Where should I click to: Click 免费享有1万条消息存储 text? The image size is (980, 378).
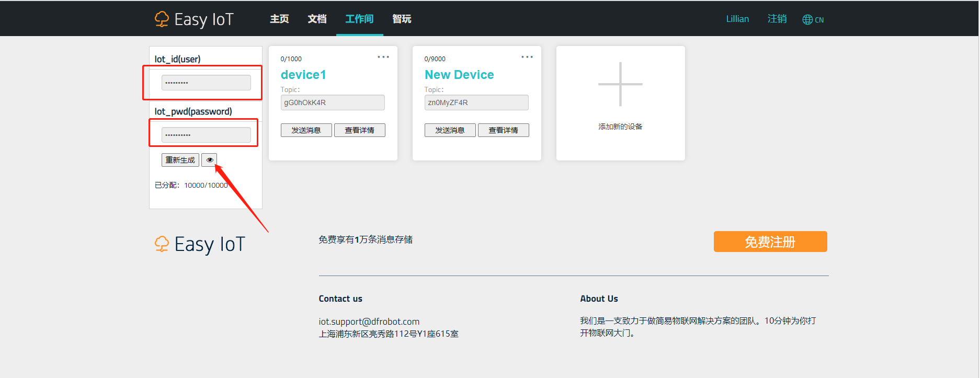point(366,239)
